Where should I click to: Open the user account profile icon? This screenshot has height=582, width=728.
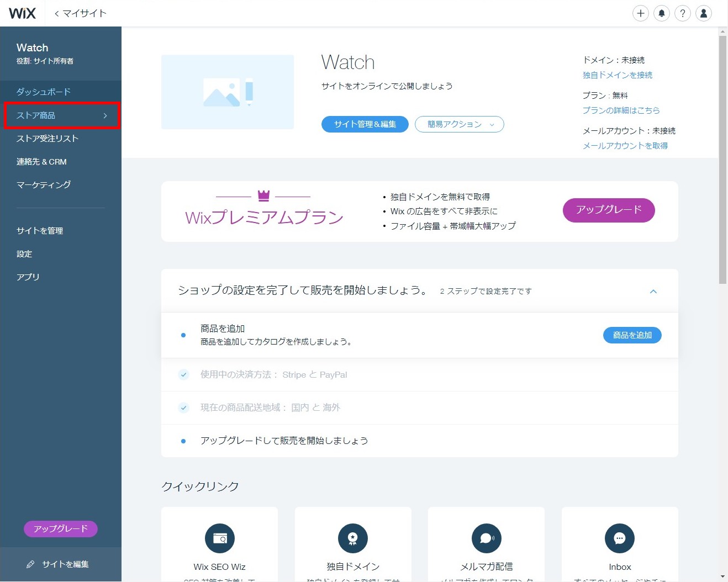tap(704, 13)
